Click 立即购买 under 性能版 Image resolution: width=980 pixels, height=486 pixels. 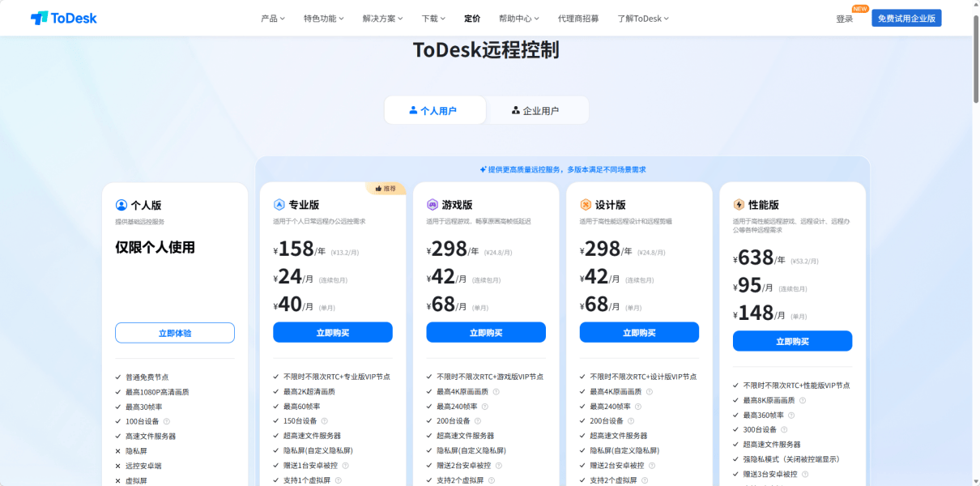tap(792, 341)
